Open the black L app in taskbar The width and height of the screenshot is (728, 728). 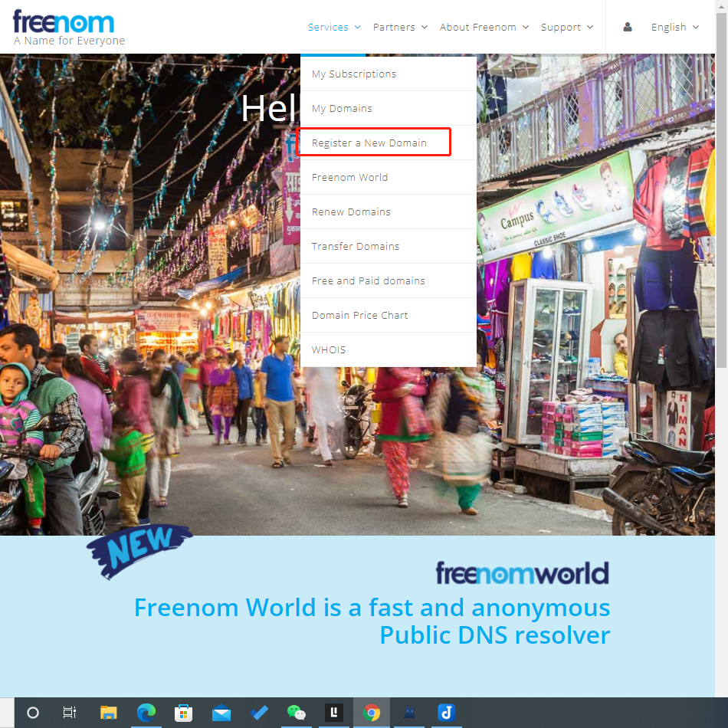pyautogui.click(x=334, y=712)
